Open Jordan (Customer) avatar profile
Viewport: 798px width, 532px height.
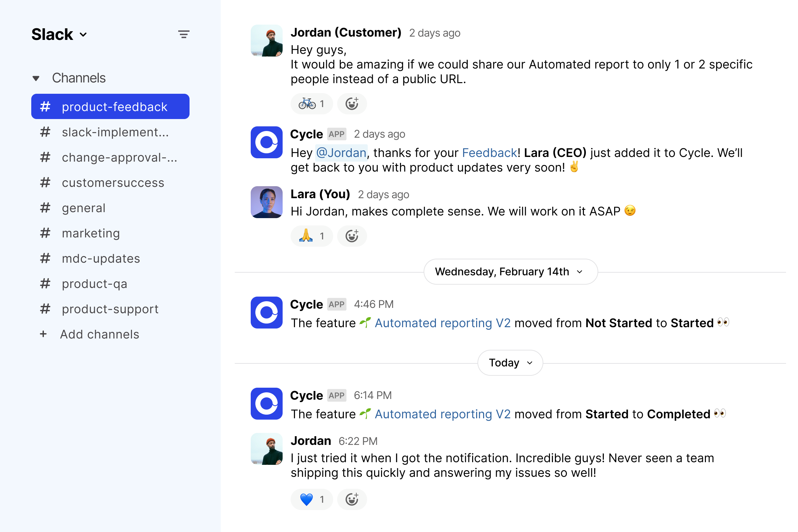pos(267,40)
